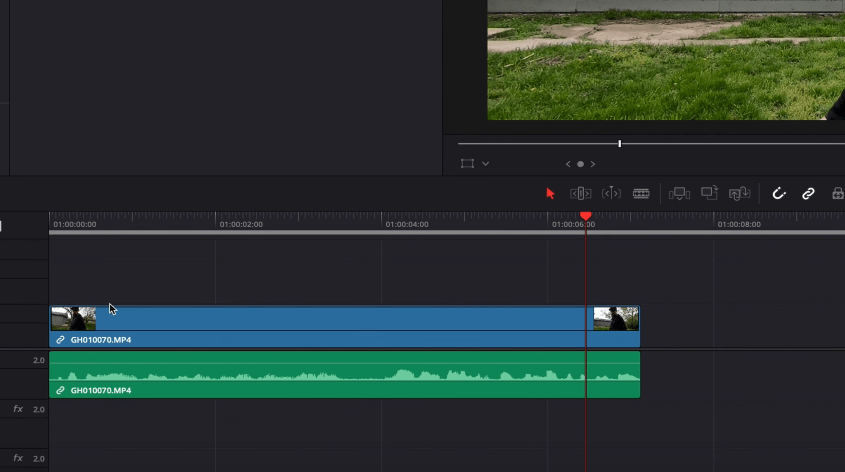Toggle timeline Snapping magnet icon
This screenshot has height=472, width=845.
pyautogui.click(x=779, y=193)
